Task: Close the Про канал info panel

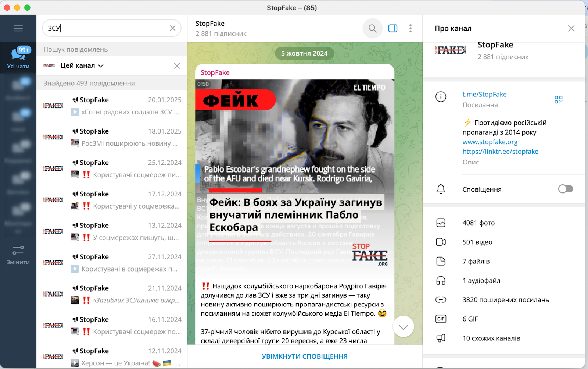Action: tap(571, 28)
